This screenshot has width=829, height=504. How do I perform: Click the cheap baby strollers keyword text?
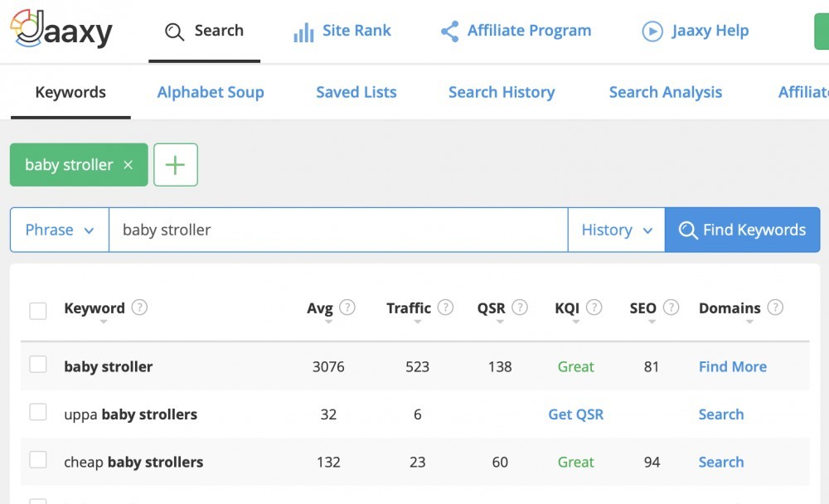[x=133, y=462]
